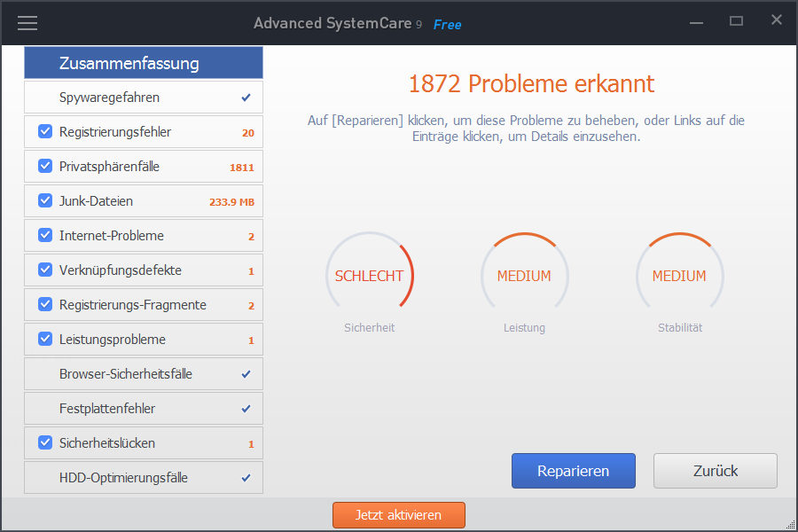Minimize the Advanced SystemCare window
The width and height of the screenshot is (798, 532).
696,22
